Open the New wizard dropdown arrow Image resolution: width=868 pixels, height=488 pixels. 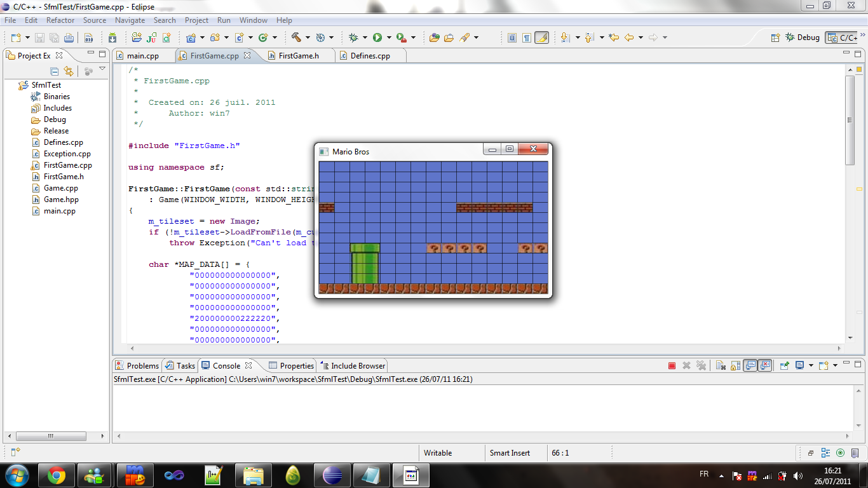[27, 38]
